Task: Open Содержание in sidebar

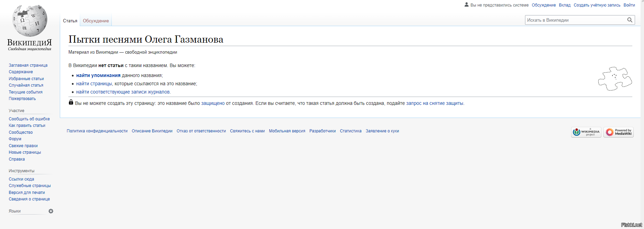Action: click(21, 72)
